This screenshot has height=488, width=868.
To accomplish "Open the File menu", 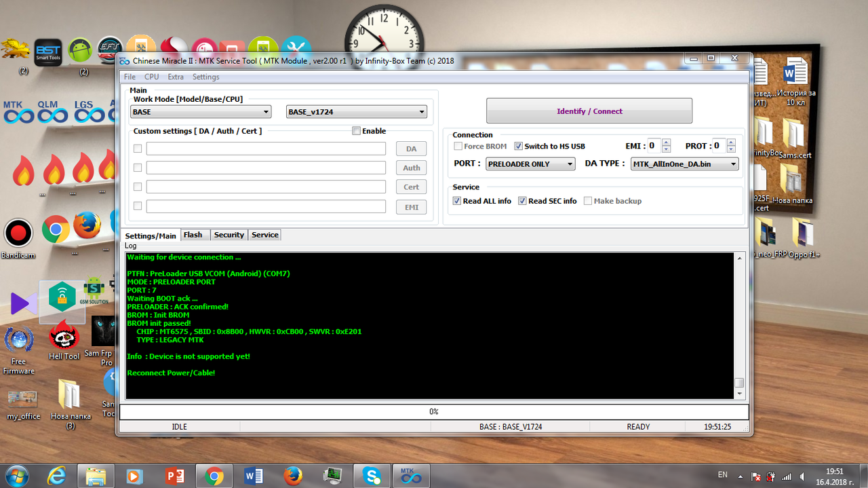I will pyautogui.click(x=130, y=77).
